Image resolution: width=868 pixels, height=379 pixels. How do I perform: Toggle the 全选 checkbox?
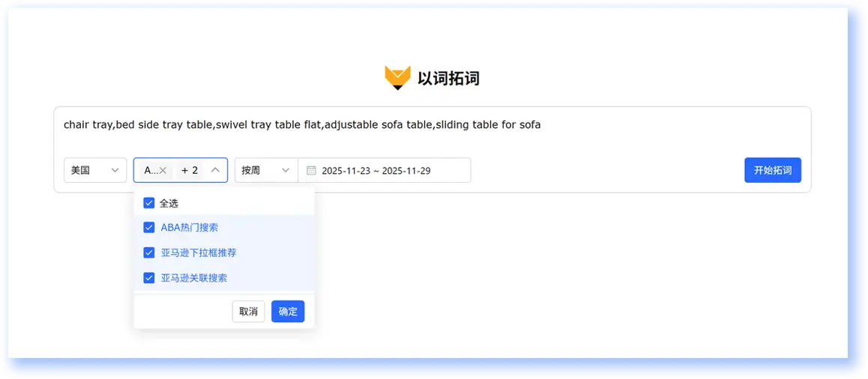[x=149, y=203]
